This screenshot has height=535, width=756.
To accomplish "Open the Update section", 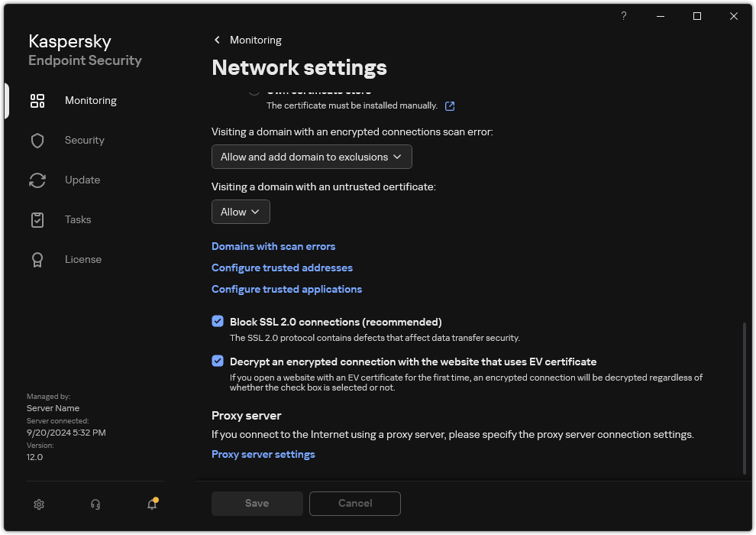I will pos(37,180).
